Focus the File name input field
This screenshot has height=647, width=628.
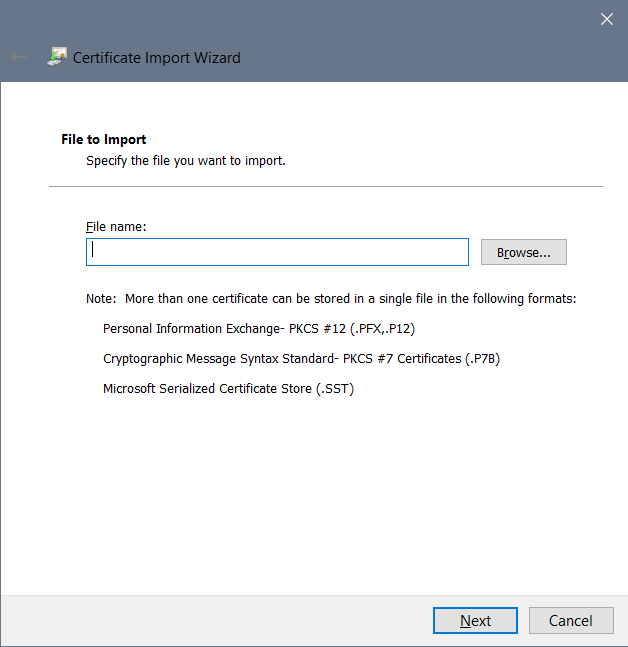277,252
